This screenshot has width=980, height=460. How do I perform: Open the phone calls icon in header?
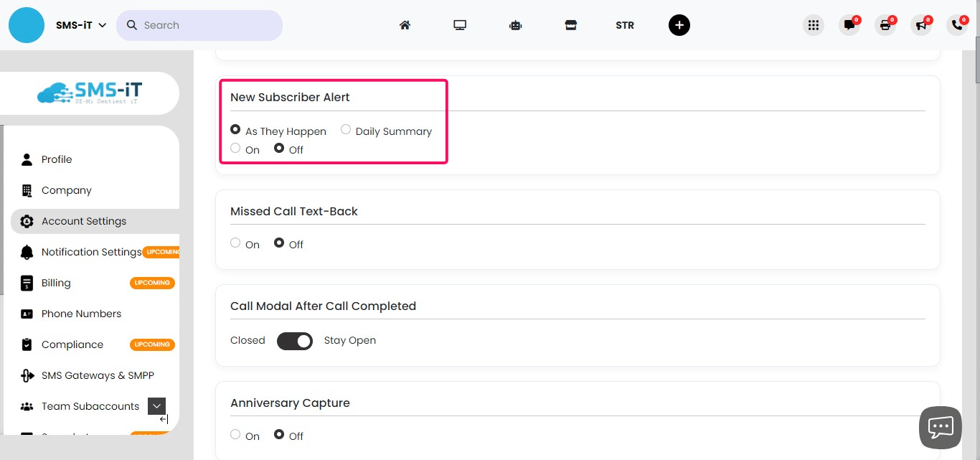(x=957, y=25)
